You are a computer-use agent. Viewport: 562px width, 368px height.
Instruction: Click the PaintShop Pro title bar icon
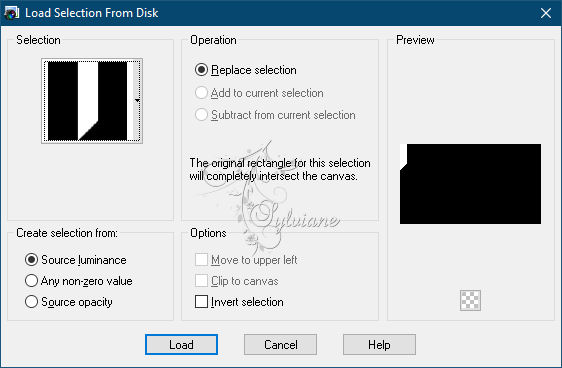(11, 13)
